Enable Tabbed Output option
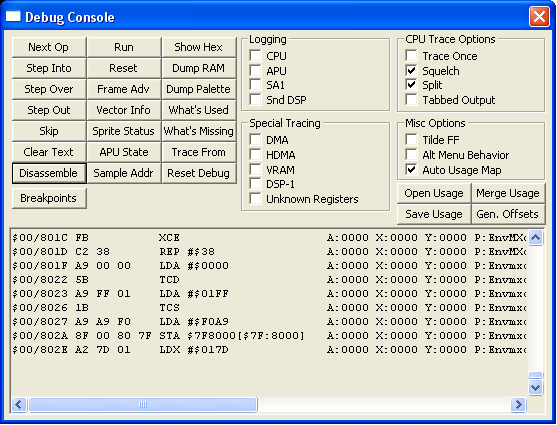Image resolution: width=557 pixels, height=425 pixels. 411,100
